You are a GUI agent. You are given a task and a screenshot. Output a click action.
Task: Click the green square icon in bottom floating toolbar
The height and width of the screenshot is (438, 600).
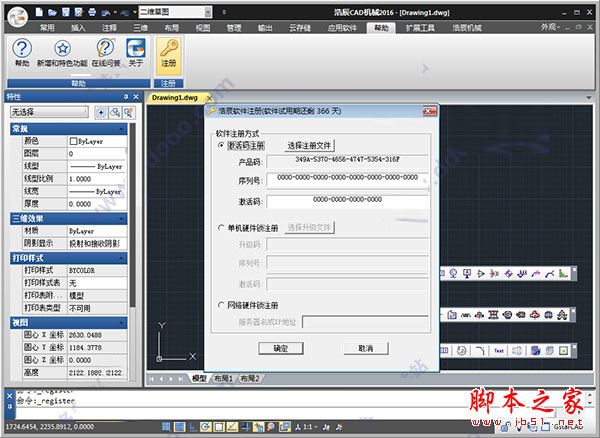point(563,350)
